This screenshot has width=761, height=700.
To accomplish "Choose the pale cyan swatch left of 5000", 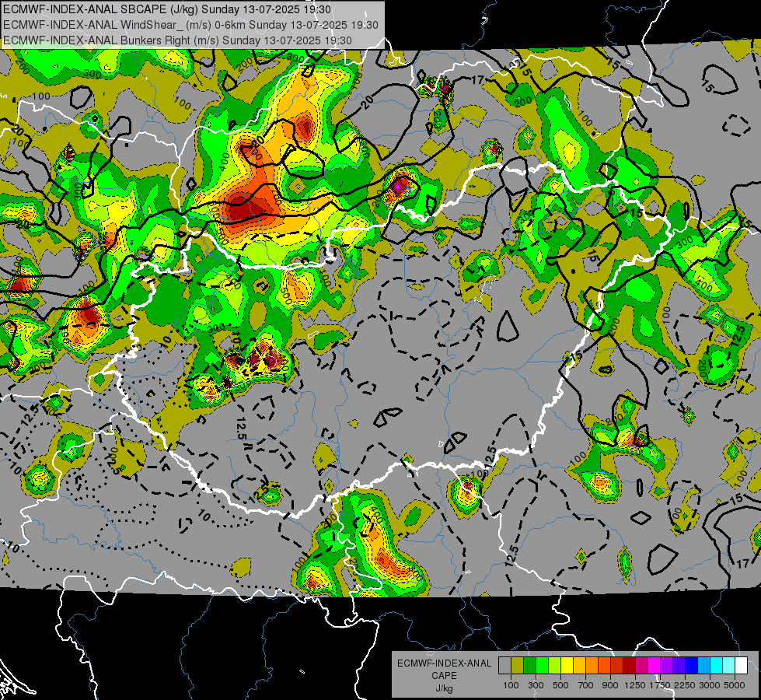I will coord(728,666).
